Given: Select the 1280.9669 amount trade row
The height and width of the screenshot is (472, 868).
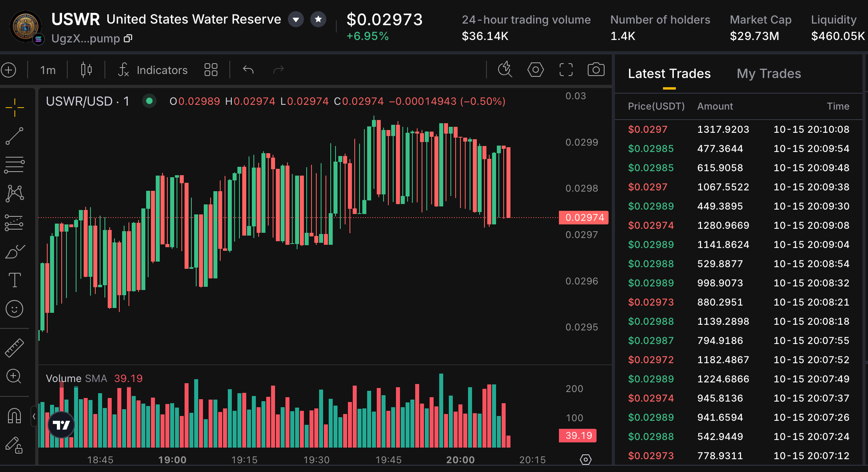Looking at the screenshot, I should 739,225.
